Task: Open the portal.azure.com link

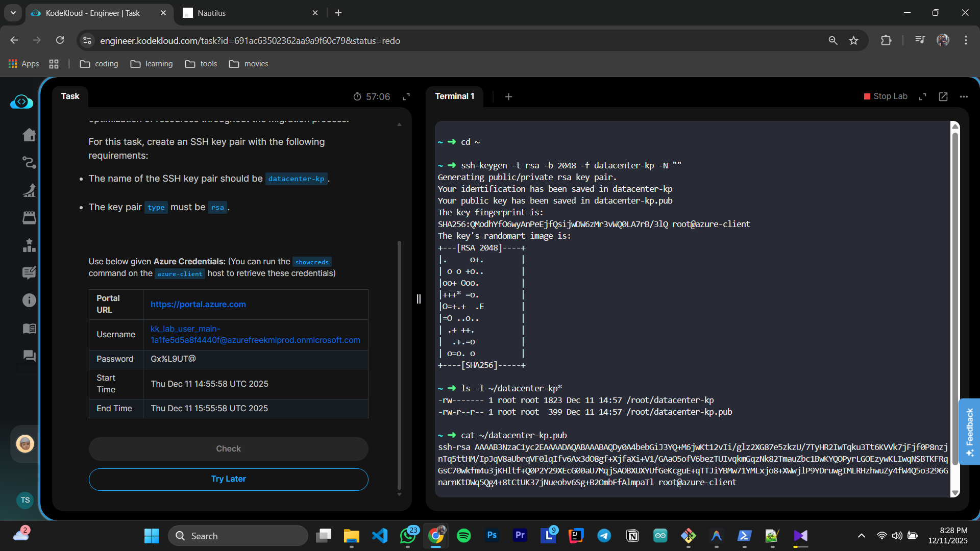Action: (x=198, y=304)
